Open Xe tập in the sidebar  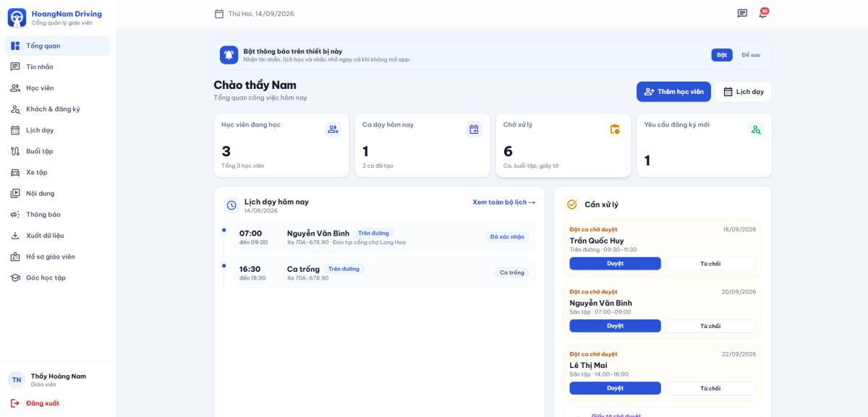point(57,172)
